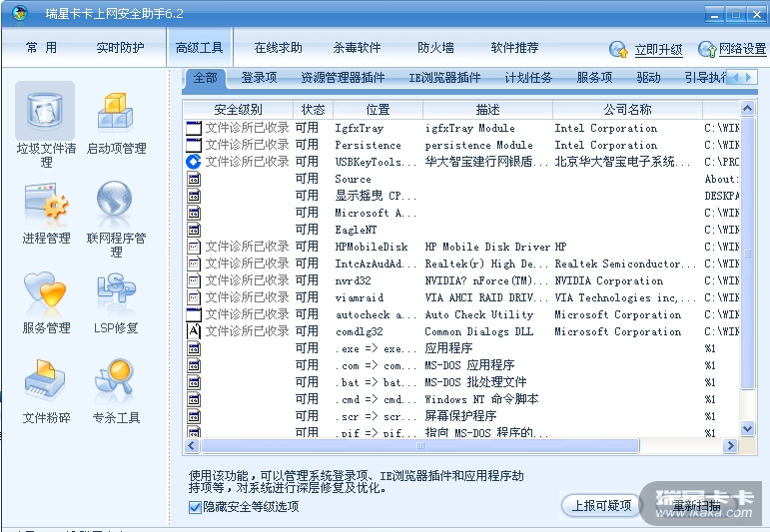The image size is (770, 532).
Task: Select the IE浏览器插件 sub-tab
Action: click(x=444, y=78)
